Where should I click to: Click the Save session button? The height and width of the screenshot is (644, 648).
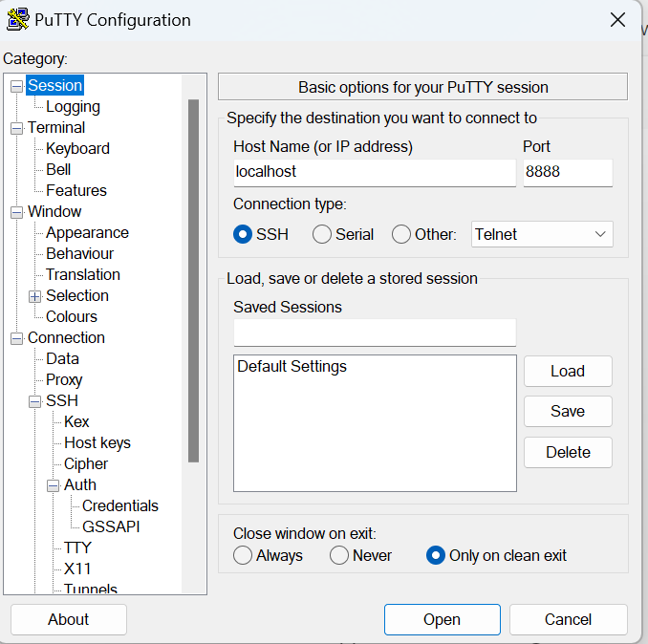click(x=568, y=411)
